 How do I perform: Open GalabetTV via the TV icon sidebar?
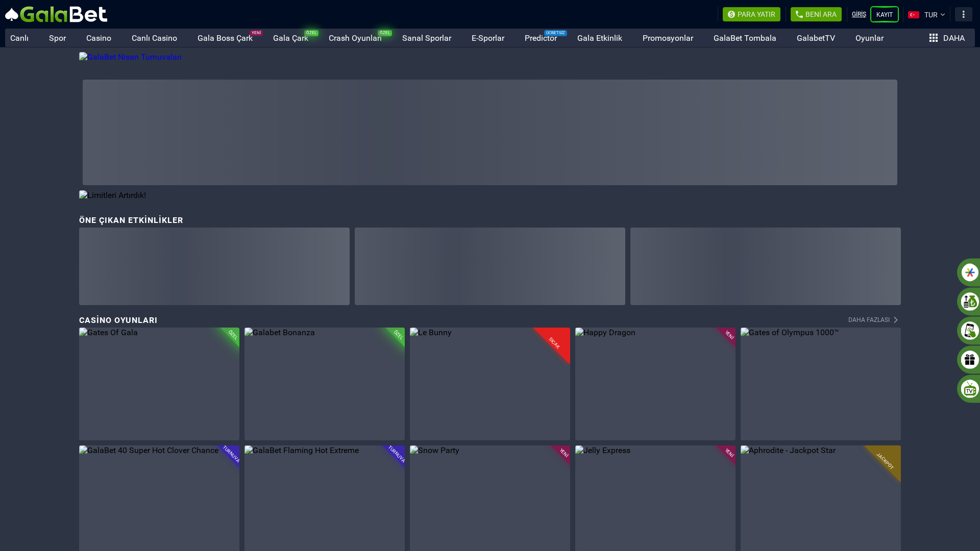(969, 389)
